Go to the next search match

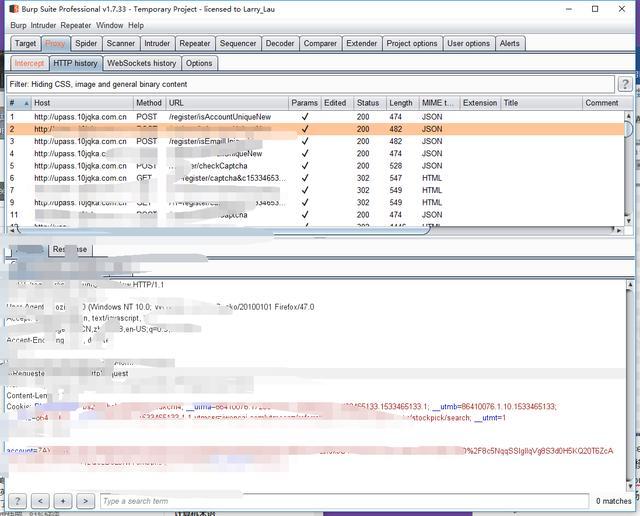[x=85, y=500]
